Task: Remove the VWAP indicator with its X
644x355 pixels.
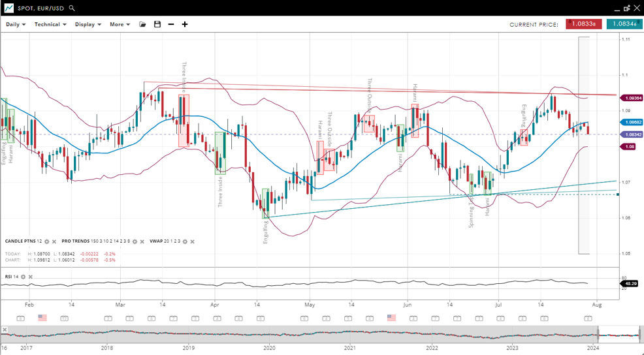Action: [192, 241]
